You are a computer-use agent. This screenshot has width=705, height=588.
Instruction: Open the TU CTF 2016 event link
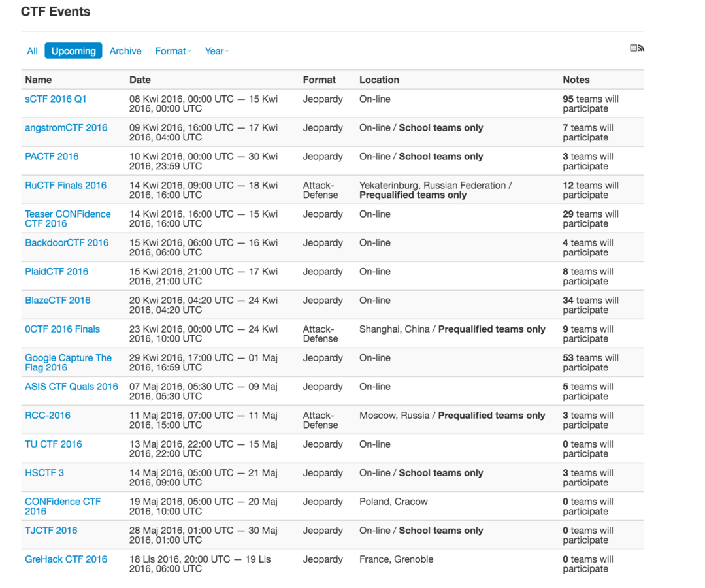pyautogui.click(x=54, y=444)
